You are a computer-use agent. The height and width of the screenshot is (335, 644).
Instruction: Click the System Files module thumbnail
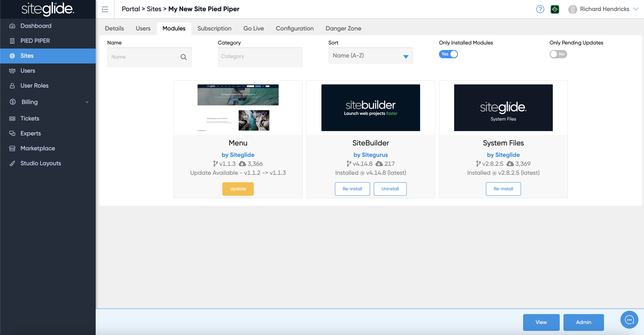tap(503, 108)
